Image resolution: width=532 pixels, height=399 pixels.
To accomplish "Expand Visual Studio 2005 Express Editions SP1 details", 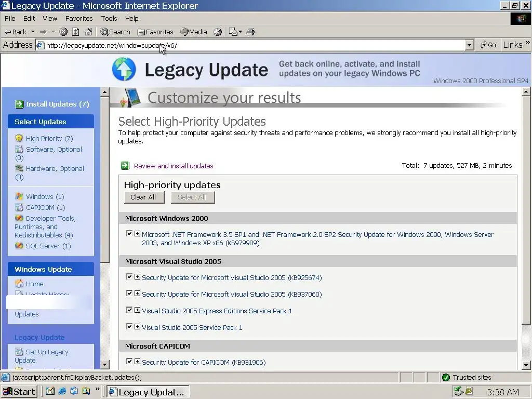I will [137, 310].
